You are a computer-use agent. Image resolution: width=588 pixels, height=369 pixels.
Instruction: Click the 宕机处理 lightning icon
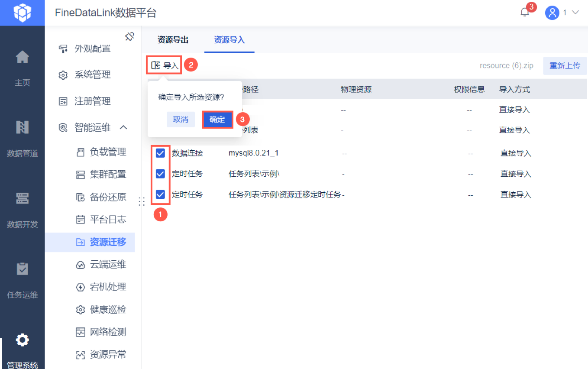click(x=81, y=287)
